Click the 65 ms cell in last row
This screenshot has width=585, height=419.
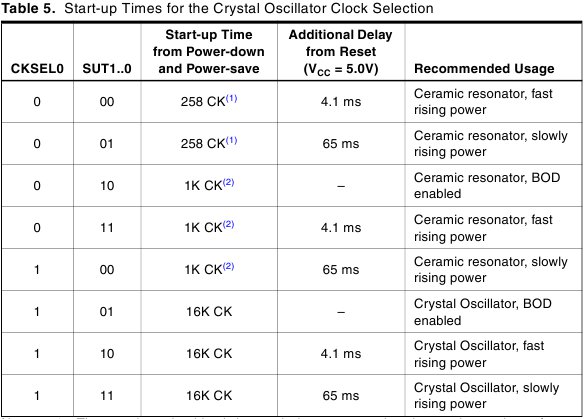341,395
